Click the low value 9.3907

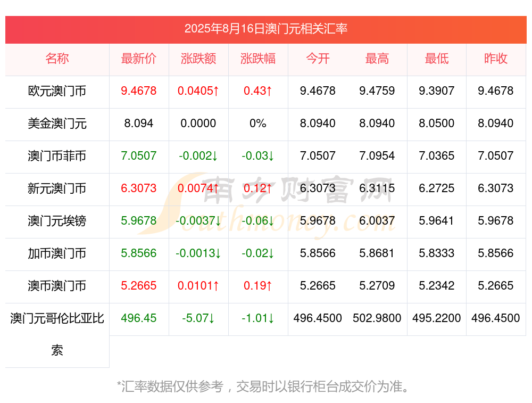(x=437, y=91)
